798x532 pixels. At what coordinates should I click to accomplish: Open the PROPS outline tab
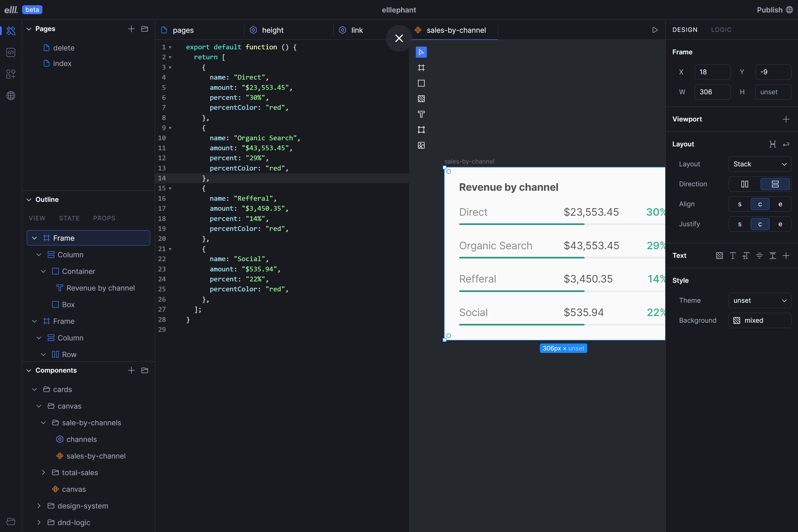[104, 218]
